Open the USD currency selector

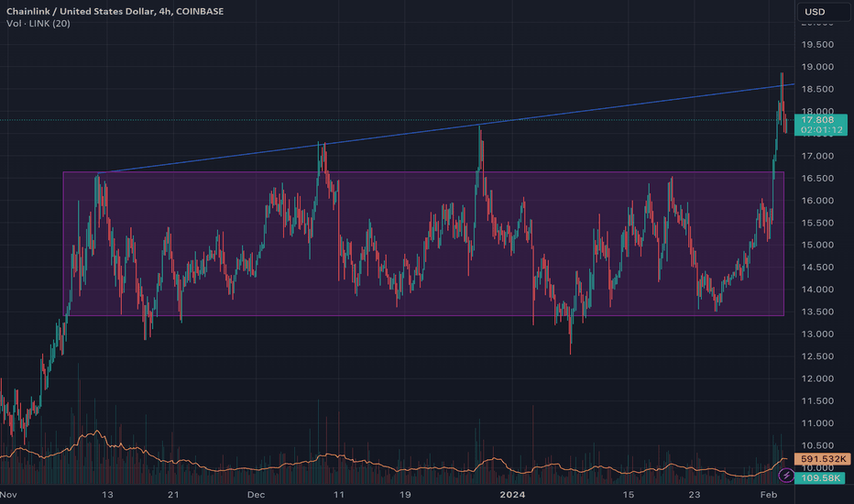coord(823,11)
